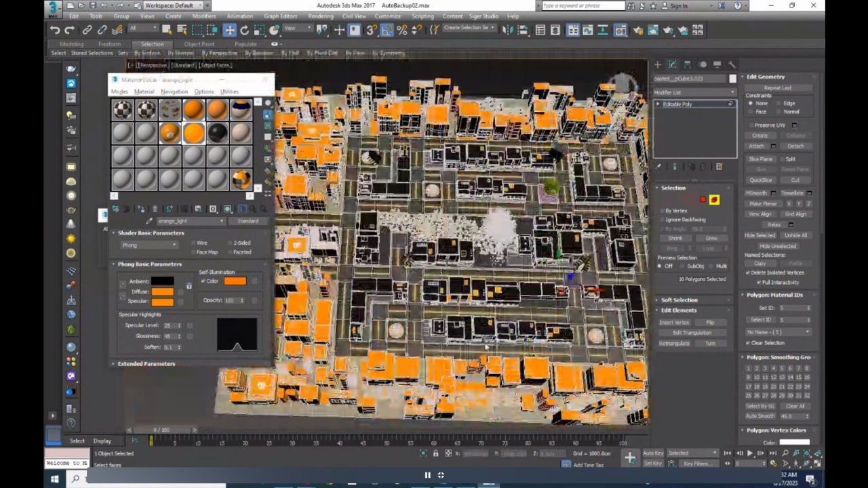
Task: Select the Select and Link tool
Action: click(87, 30)
